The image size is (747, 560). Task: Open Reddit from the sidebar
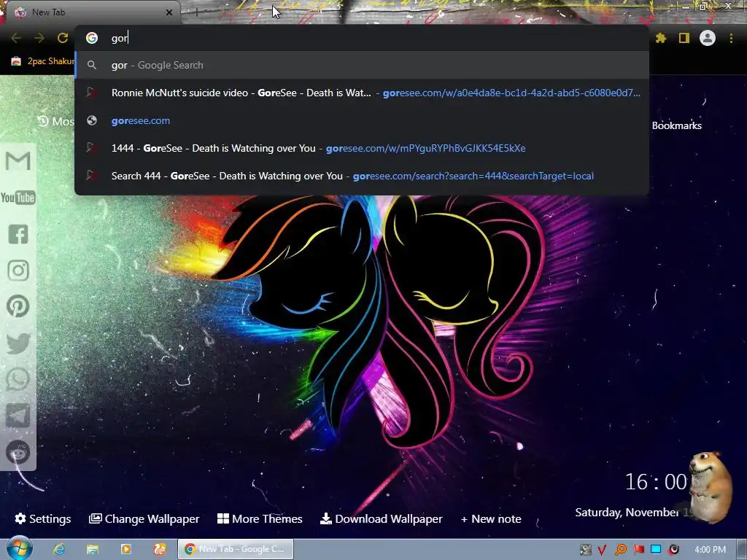click(18, 452)
